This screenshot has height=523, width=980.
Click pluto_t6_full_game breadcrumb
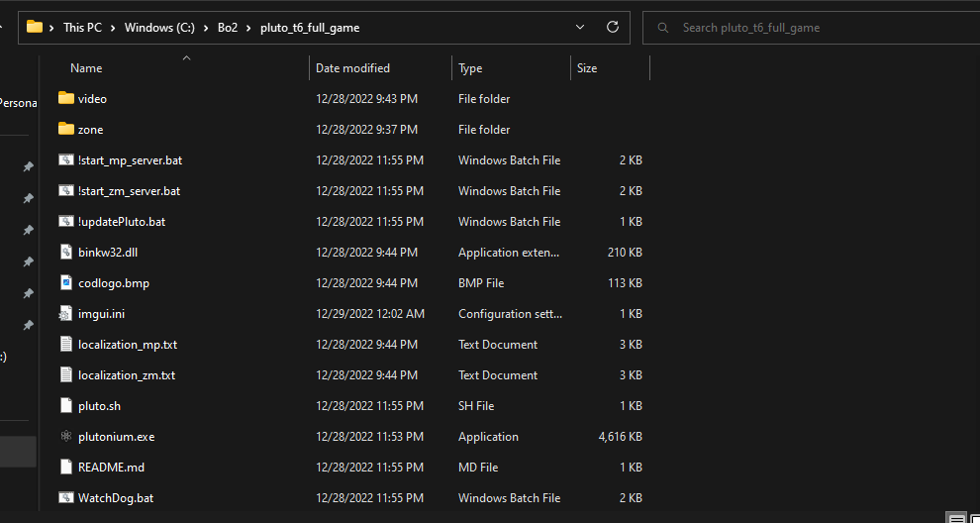(x=310, y=28)
